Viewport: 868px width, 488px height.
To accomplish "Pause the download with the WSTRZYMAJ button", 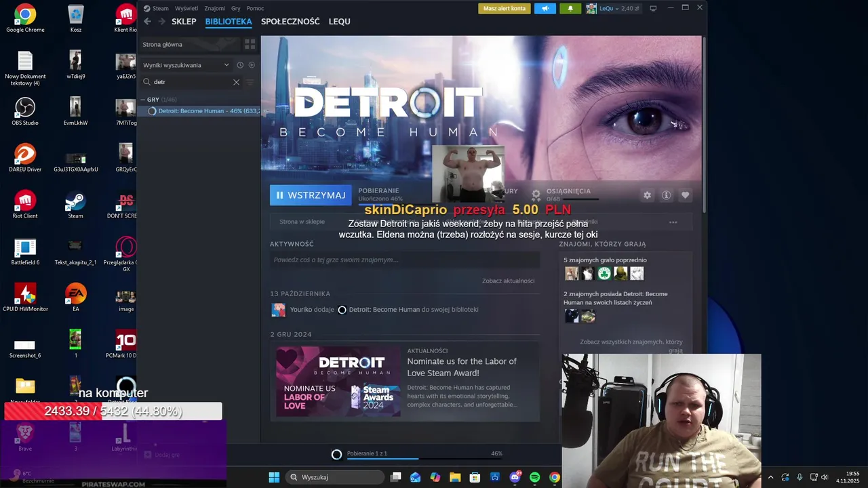I will coord(311,195).
